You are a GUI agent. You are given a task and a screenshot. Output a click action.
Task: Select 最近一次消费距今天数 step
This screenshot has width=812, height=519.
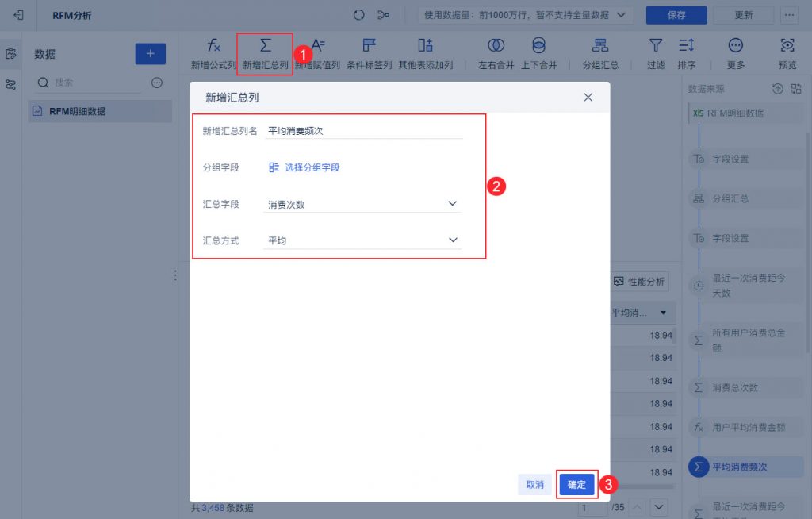(745, 286)
